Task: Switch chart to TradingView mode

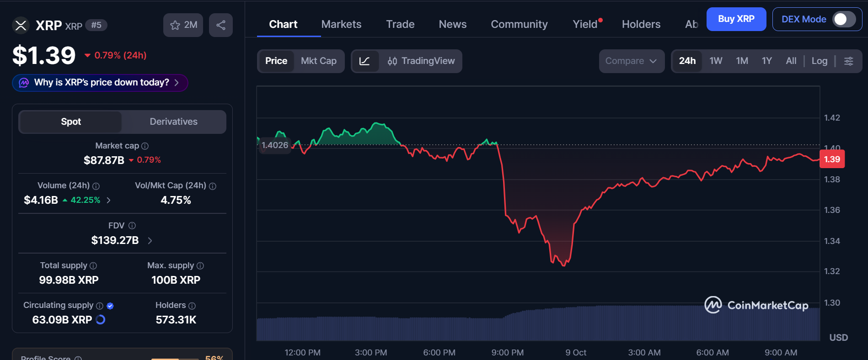Action: pos(421,61)
